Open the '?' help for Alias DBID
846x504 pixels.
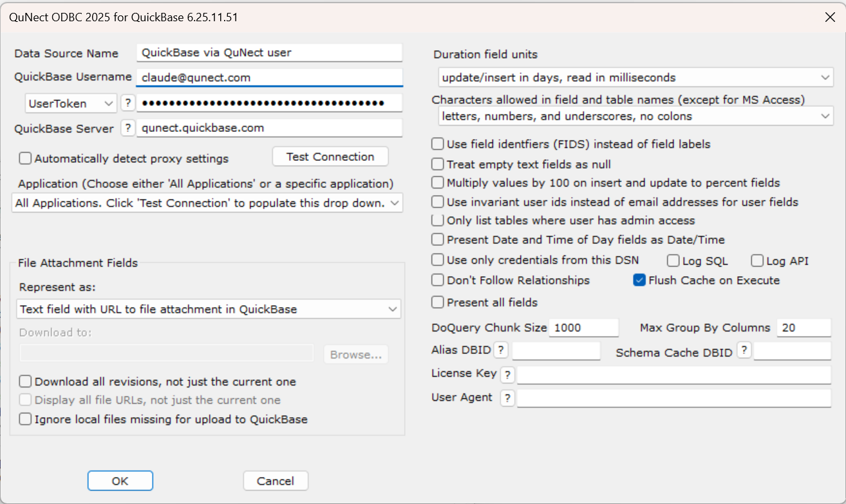[501, 350]
